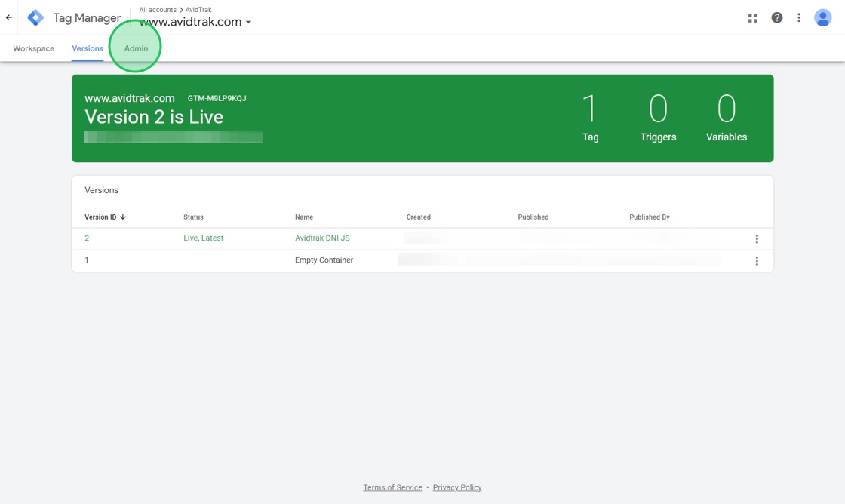Screen dimensions: 845x504
Task: Open the user account avatar
Action: click(x=822, y=18)
